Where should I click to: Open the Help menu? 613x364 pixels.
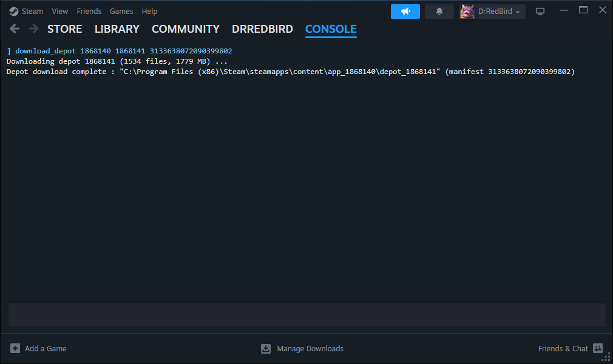(x=149, y=12)
